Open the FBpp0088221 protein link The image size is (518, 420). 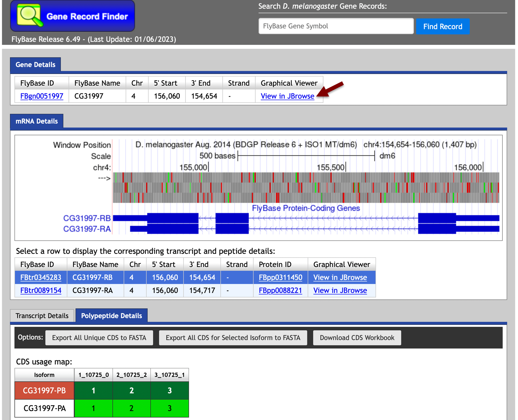click(280, 290)
